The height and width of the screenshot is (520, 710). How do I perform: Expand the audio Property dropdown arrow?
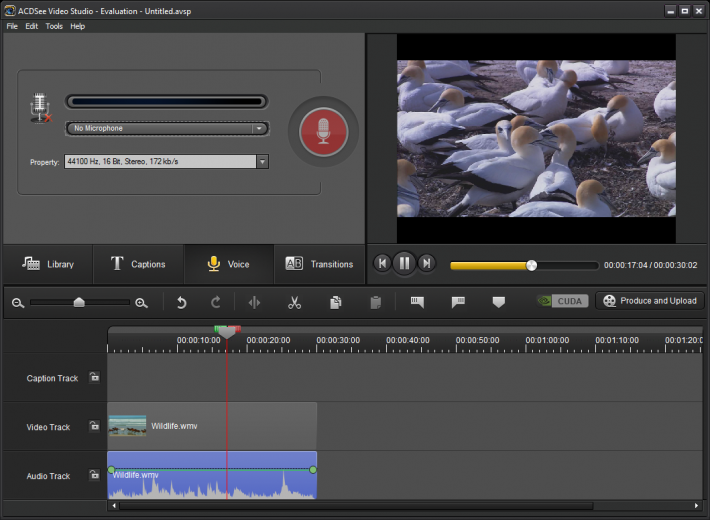[x=263, y=162]
